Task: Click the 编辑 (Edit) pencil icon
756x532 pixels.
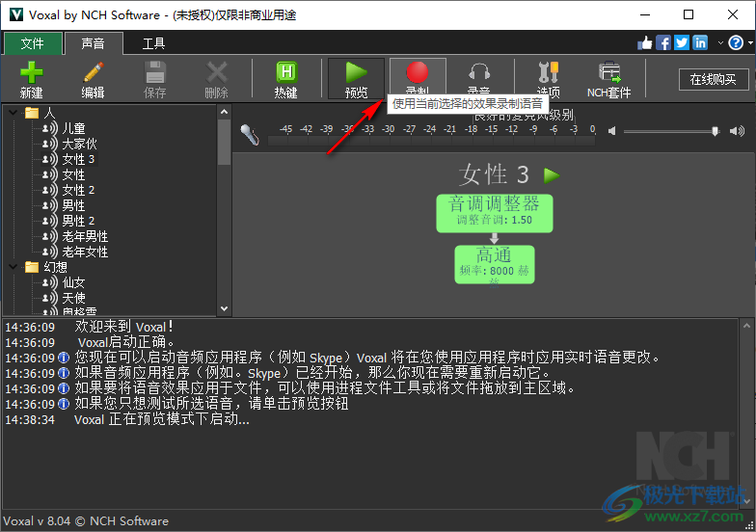Action: (93, 73)
